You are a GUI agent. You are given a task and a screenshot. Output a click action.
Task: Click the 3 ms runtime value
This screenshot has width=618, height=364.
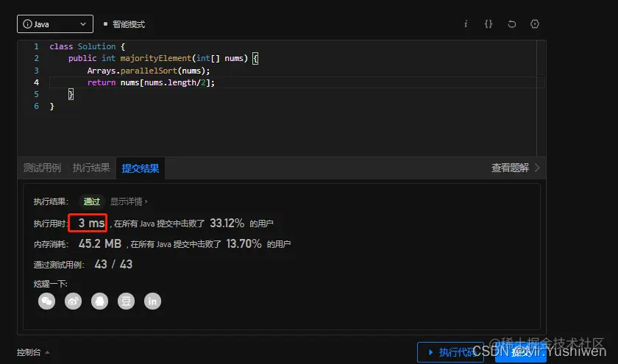(x=91, y=223)
